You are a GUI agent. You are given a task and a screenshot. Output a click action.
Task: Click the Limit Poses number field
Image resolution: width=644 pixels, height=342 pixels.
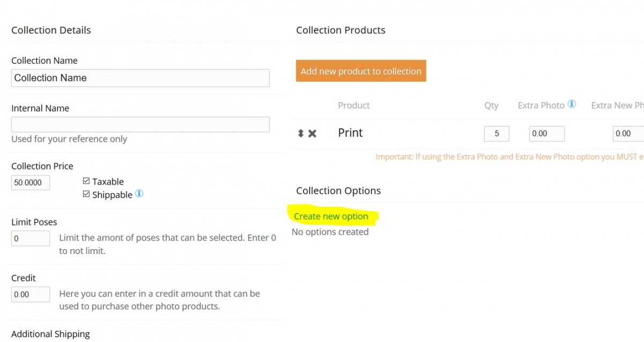pos(31,238)
